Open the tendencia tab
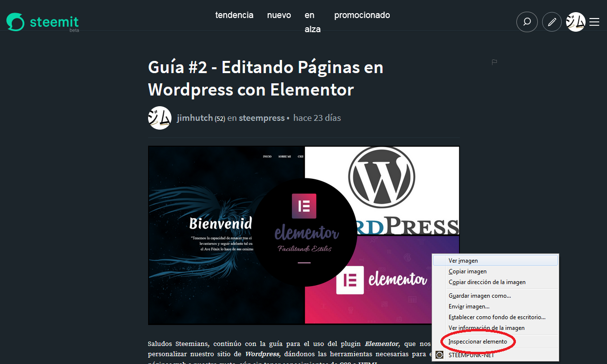The width and height of the screenshot is (607, 364). [234, 15]
